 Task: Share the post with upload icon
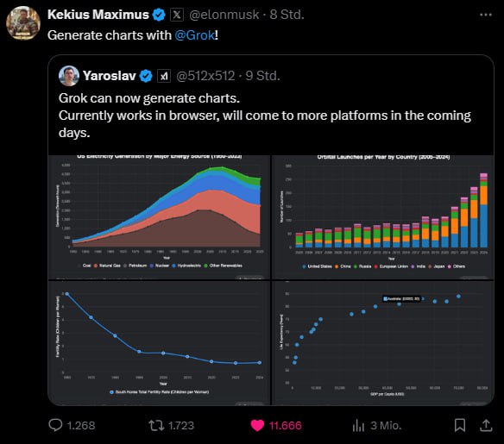[x=487, y=425]
